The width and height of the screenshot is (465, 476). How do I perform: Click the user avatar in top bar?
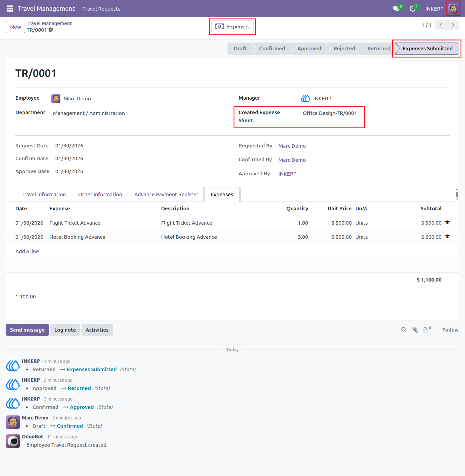pyautogui.click(x=453, y=9)
